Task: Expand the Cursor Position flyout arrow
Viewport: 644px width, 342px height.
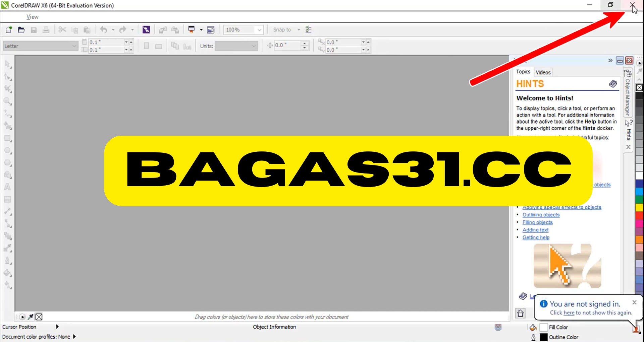Action: pos(57,327)
